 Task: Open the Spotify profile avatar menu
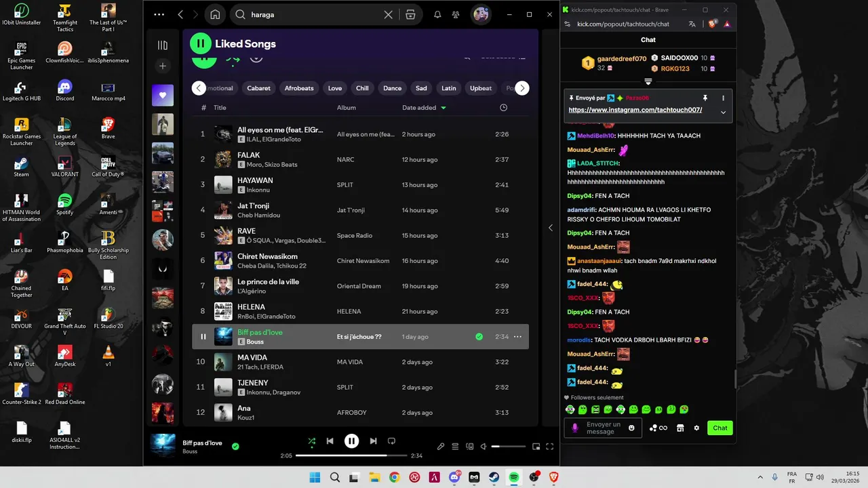(481, 14)
